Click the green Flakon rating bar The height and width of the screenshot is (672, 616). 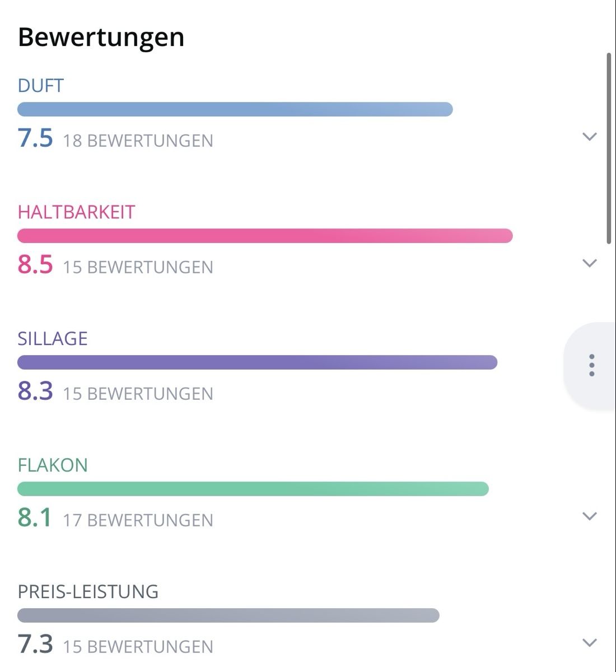pos(253,489)
